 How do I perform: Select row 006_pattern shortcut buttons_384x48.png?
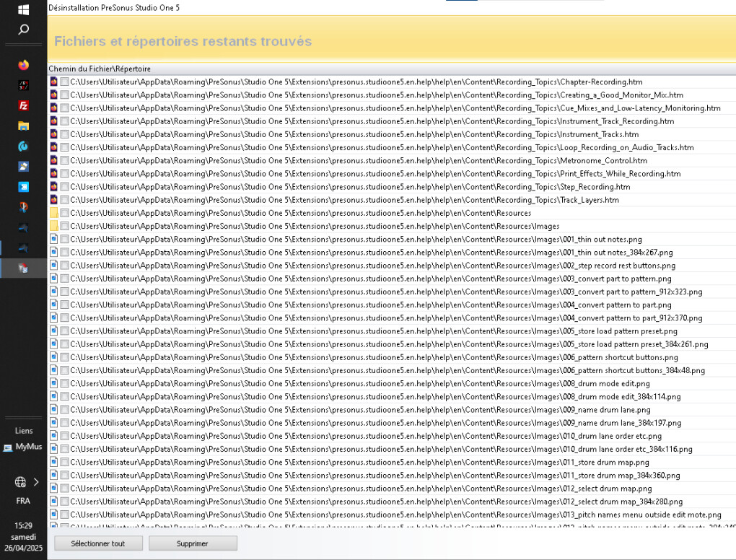point(392,370)
